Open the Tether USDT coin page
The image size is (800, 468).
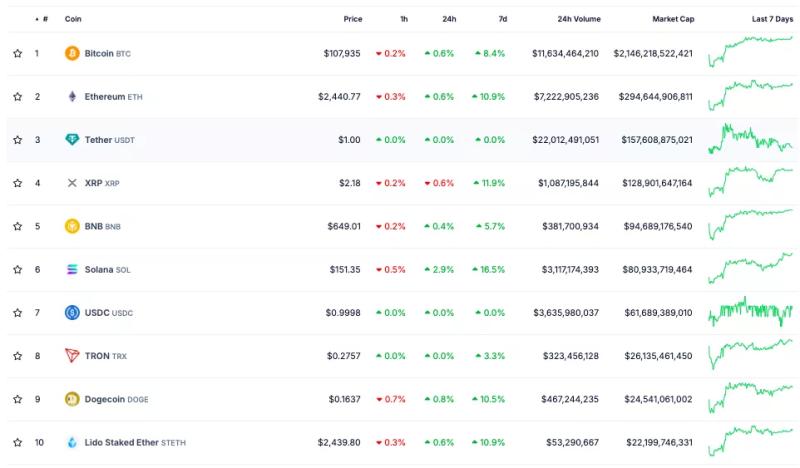coord(109,139)
